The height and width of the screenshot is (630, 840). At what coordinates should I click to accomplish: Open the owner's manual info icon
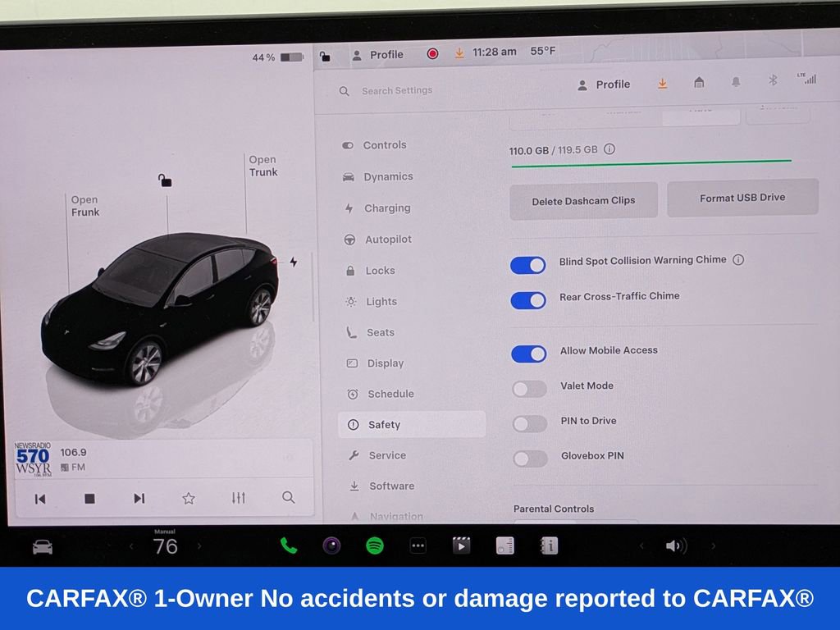(549, 546)
